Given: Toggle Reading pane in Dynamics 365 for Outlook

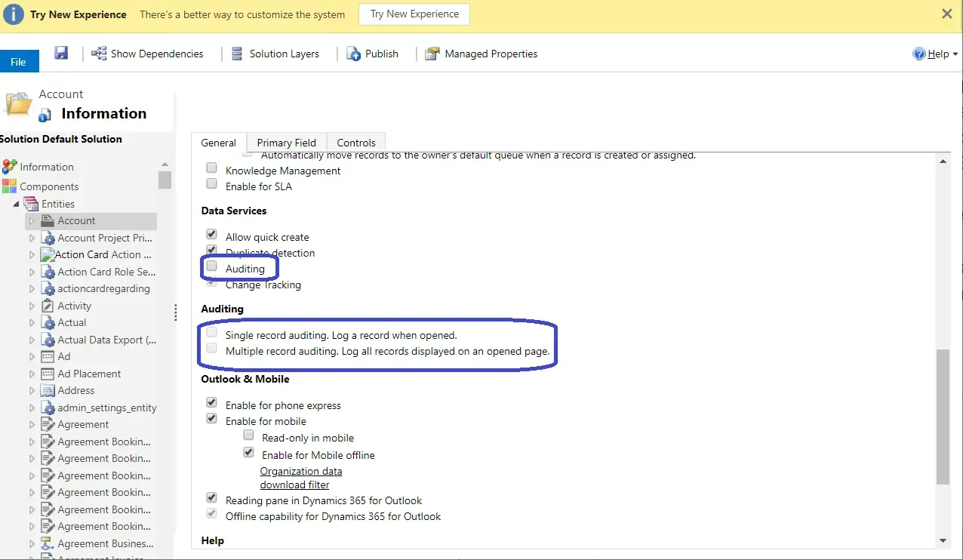Looking at the screenshot, I should click(211, 499).
